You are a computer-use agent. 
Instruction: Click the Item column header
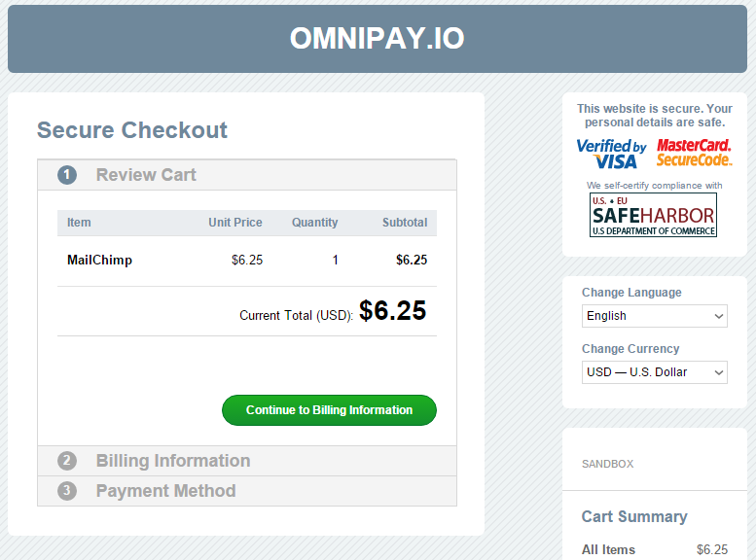pos(79,223)
